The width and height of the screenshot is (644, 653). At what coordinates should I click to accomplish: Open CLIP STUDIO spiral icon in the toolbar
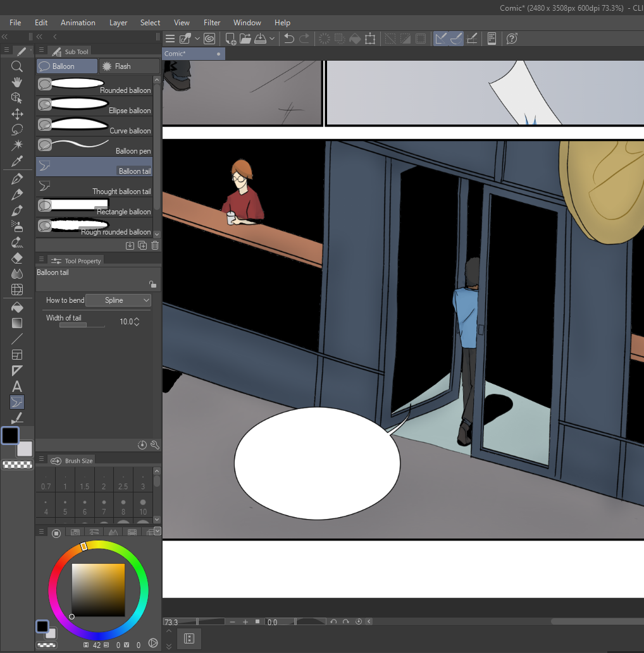(209, 39)
